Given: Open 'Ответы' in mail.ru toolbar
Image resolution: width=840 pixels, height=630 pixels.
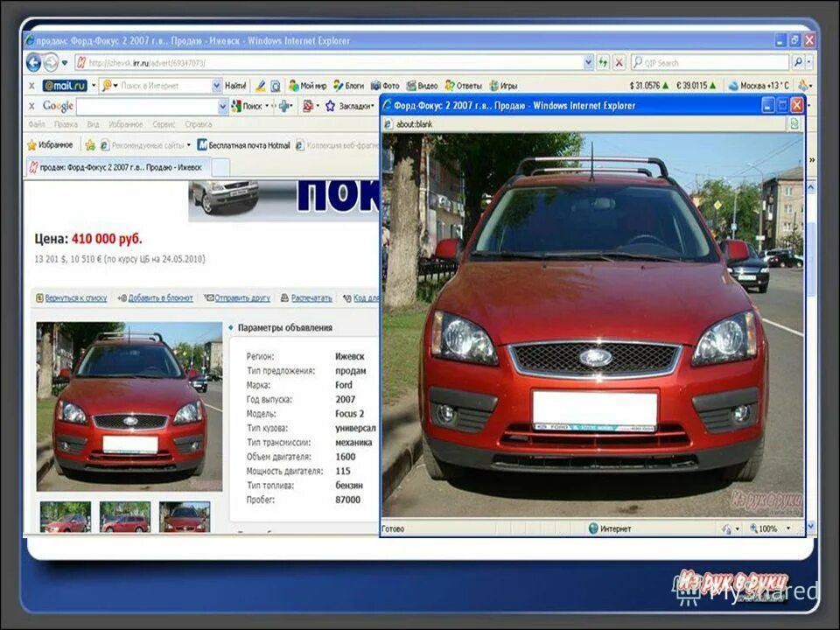Looking at the screenshot, I should pos(464,86).
